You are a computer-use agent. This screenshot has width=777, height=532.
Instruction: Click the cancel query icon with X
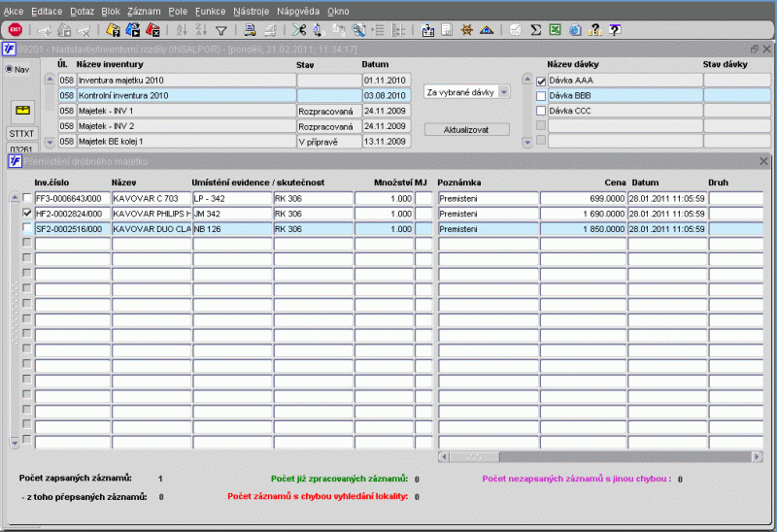pyautogui.click(x=152, y=30)
